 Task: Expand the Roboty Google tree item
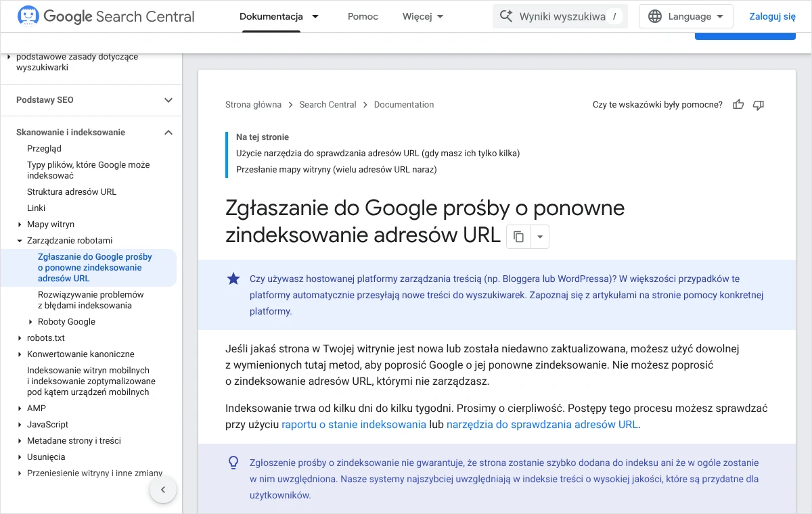[30, 322]
